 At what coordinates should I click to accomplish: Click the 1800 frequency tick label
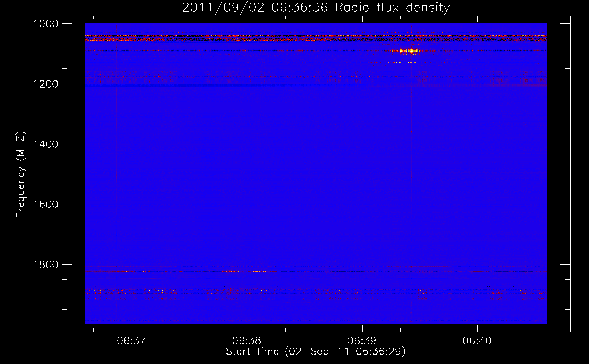tap(46, 265)
